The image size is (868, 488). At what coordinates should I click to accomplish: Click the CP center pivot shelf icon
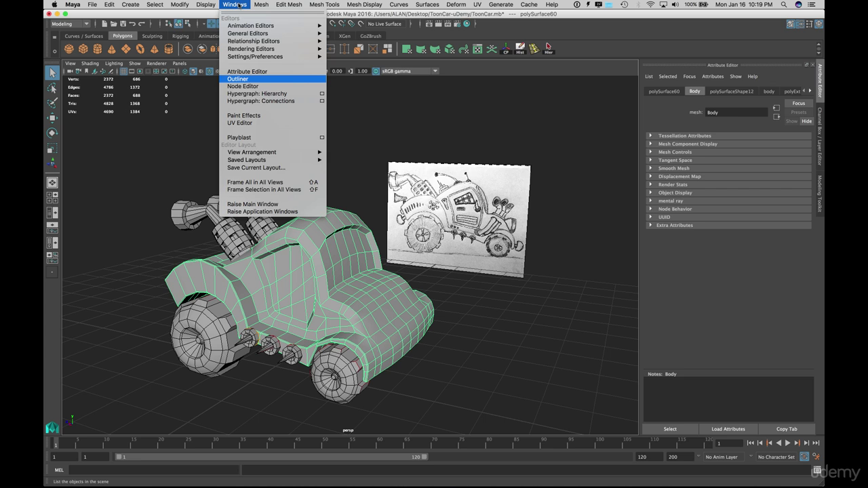click(506, 49)
